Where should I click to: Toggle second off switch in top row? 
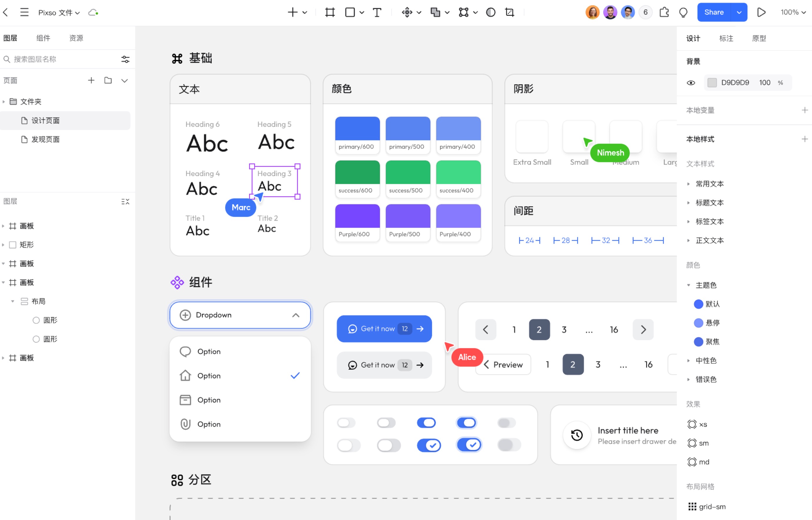coord(386,422)
